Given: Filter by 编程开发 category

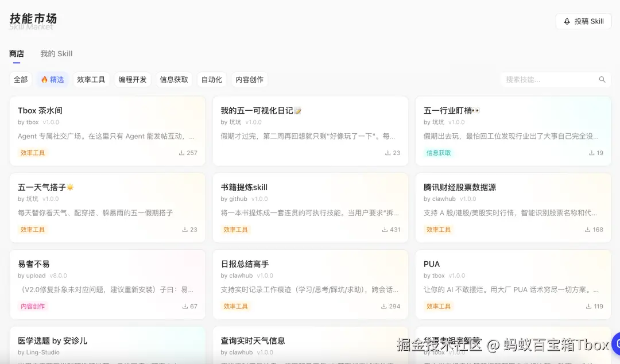Looking at the screenshot, I should (133, 80).
